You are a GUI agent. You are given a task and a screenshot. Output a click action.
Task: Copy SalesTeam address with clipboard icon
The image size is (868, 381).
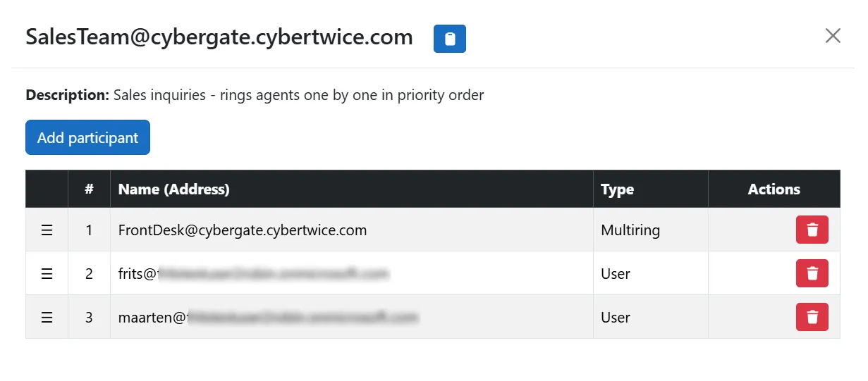click(x=450, y=39)
